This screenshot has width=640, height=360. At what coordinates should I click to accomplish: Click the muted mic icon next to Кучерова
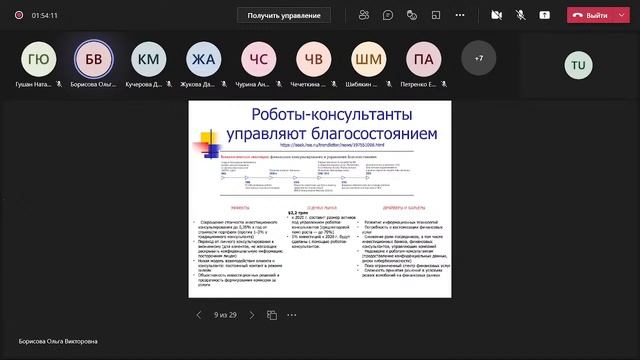pos(169,84)
